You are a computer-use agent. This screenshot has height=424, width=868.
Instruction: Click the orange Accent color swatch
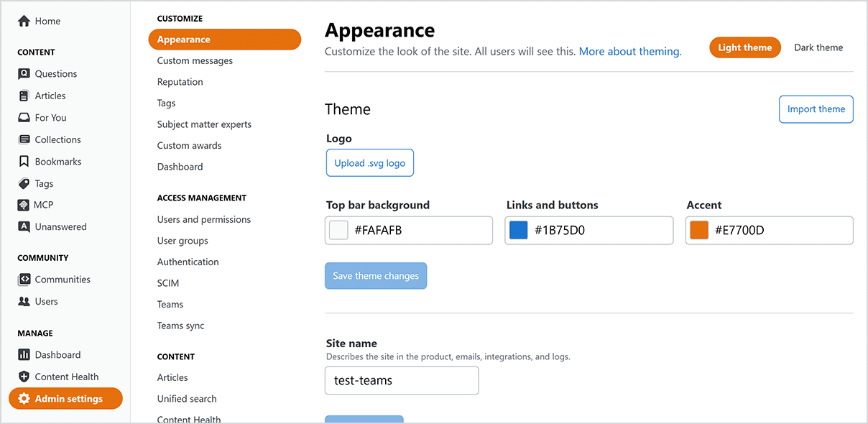pyautogui.click(x=698, y=231)
